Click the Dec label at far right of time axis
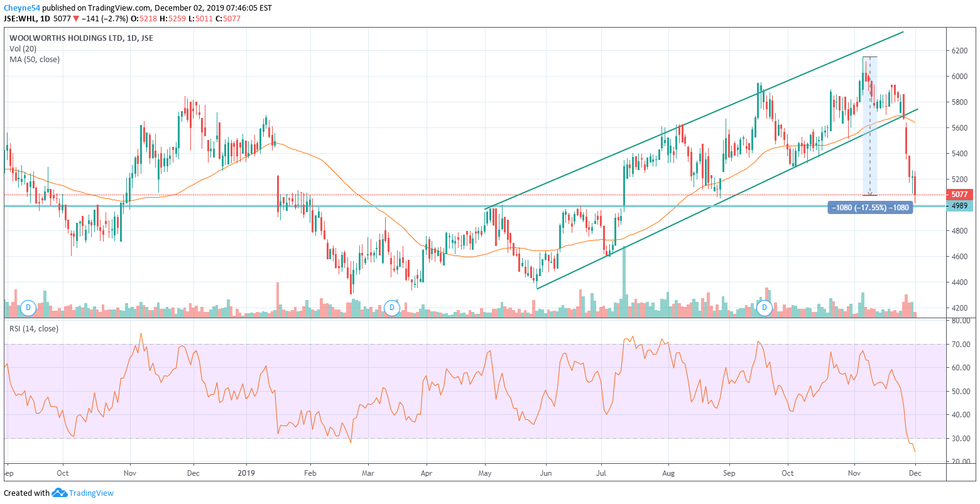980x504 pixels. point(915,473)
